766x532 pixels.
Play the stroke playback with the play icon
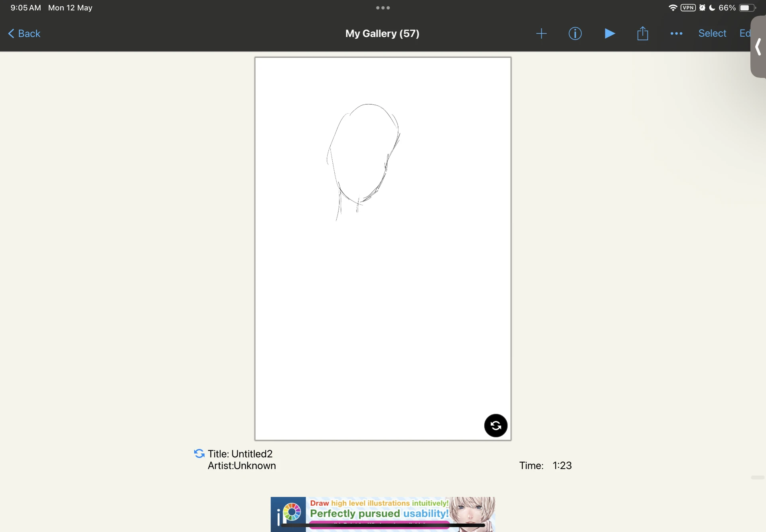click(x=609, y=33)
